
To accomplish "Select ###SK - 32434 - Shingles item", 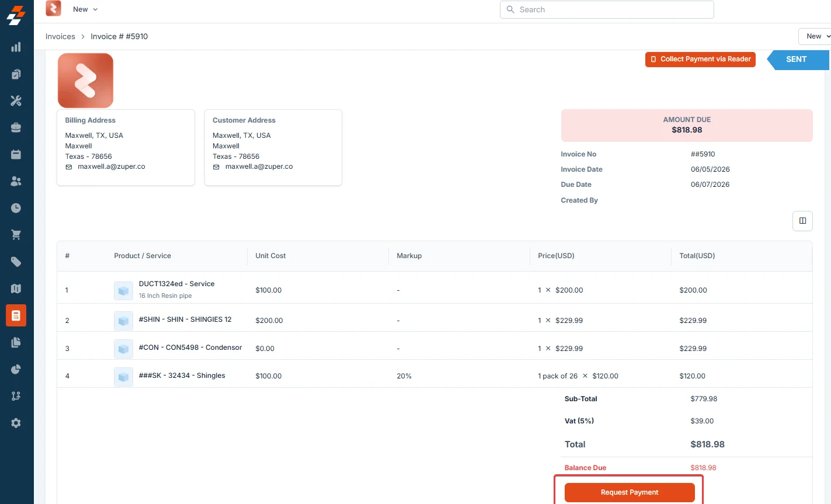I will (182, 376).
